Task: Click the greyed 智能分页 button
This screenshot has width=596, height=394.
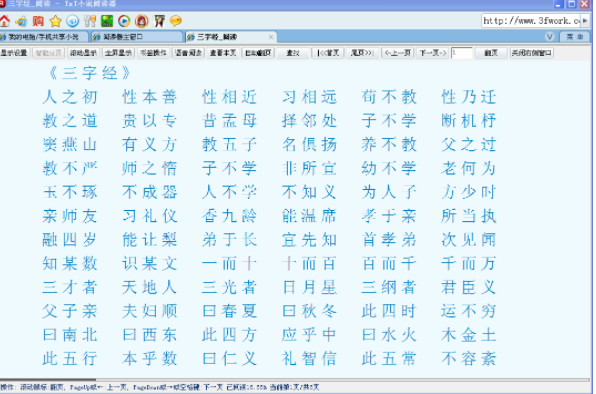Action: (x=48, y=53)
